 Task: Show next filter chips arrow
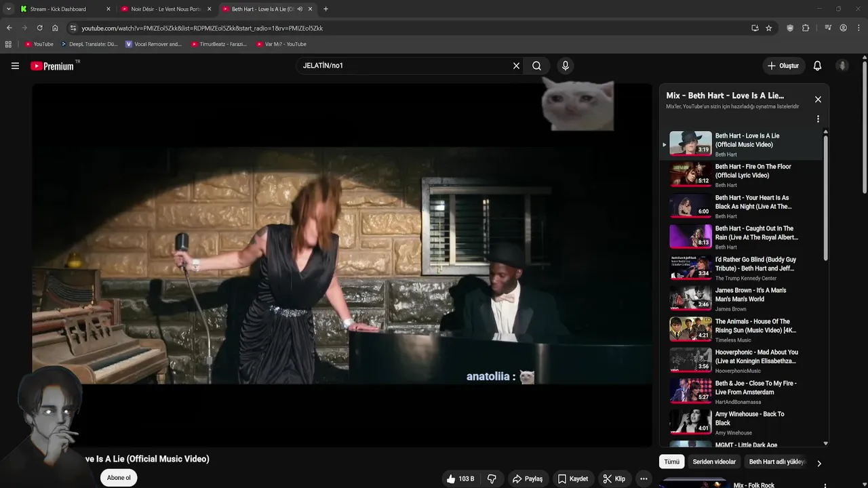[x=818, y=464]
